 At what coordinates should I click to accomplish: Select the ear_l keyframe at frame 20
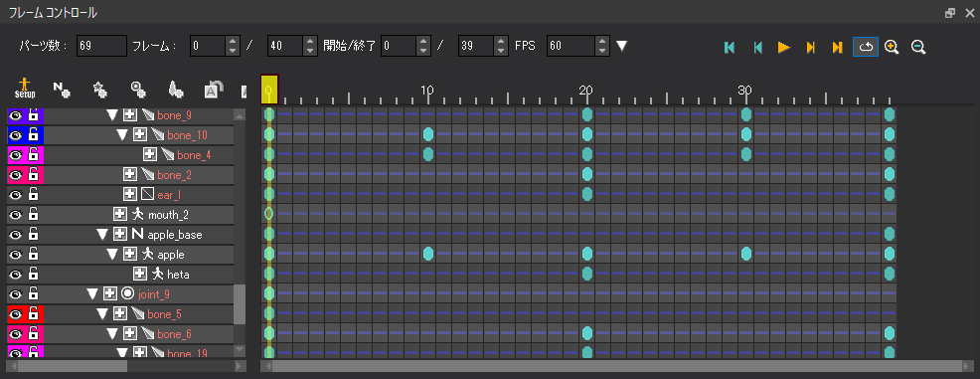click(x=586, y=194)
